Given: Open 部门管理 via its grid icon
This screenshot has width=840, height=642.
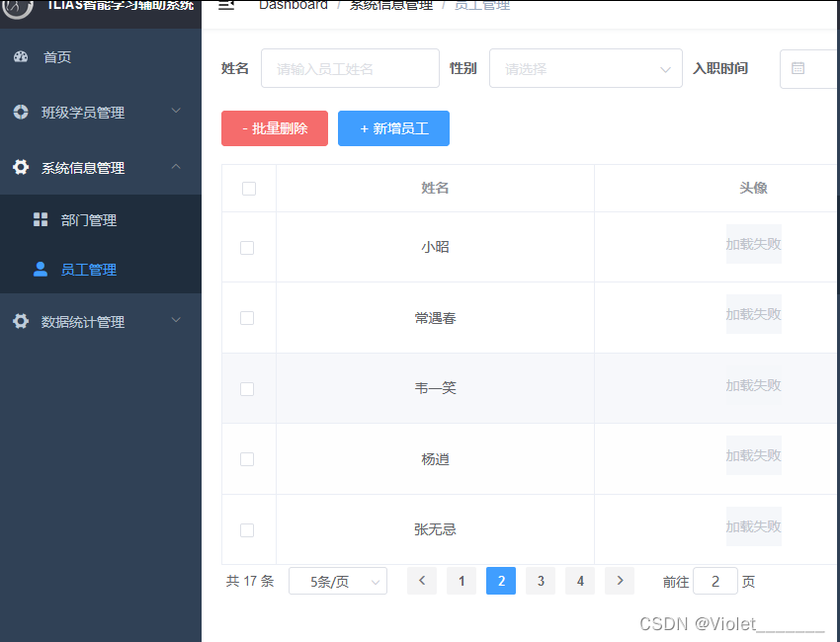Looking at the screenshot, I should (40, 219).
